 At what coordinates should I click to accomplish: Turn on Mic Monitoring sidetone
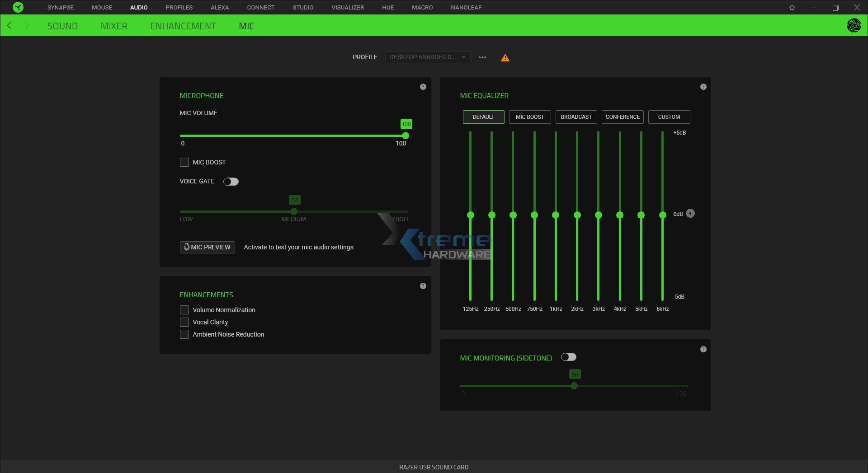568,357
